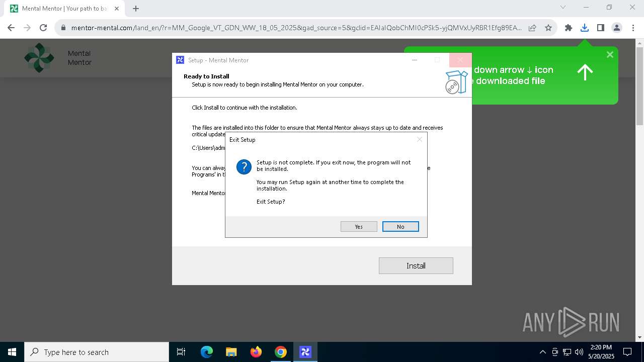
Task: Click the Setup wizard box icon
Action: [x=456, y=81]
